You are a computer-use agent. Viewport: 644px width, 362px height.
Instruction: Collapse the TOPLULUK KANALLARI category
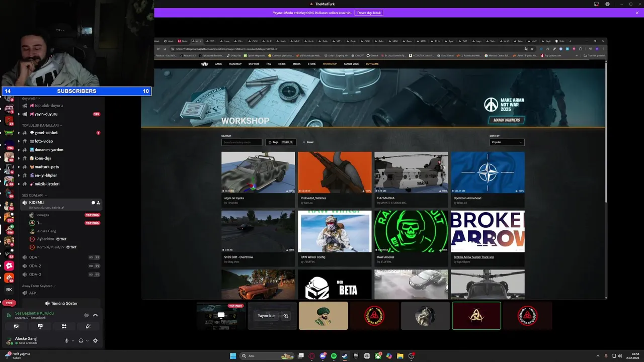[42, 125]
